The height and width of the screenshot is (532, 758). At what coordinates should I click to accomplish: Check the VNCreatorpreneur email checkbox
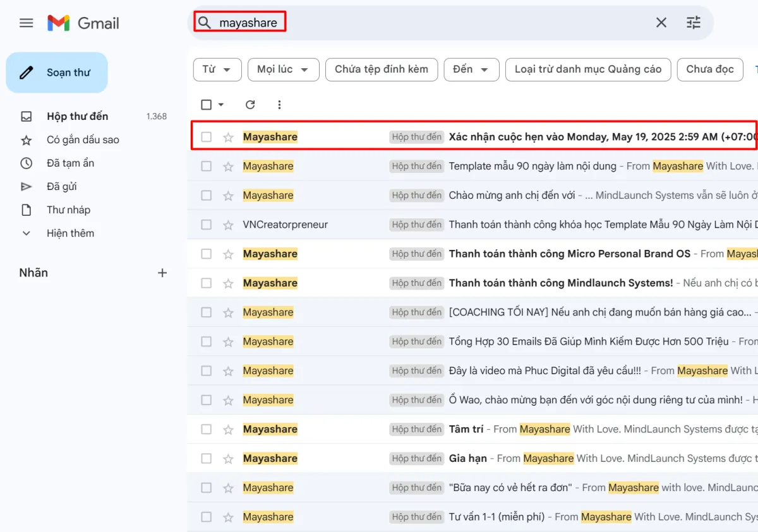[x=206, y=225]
